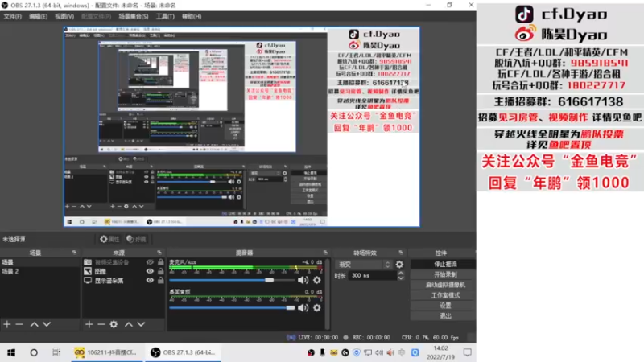Select 场景 2 in scenes list
This screenshot has width=644, height=362.
pyautogui.click(x=39, y=271)
